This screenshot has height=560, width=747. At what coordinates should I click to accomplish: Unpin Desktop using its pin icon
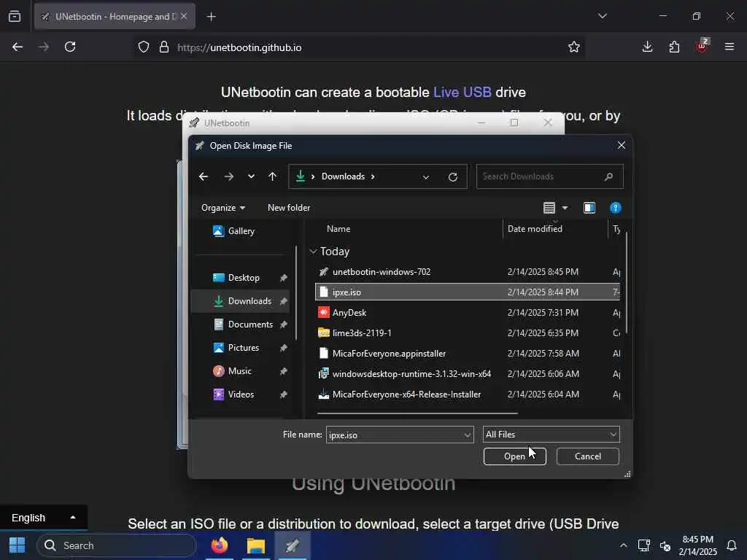(284, 278)
